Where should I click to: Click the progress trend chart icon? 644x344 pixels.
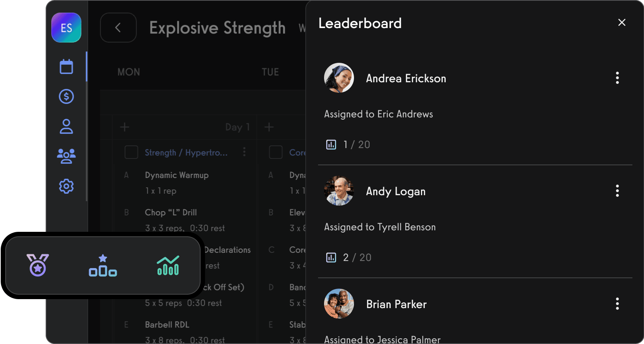pos(168,265)
